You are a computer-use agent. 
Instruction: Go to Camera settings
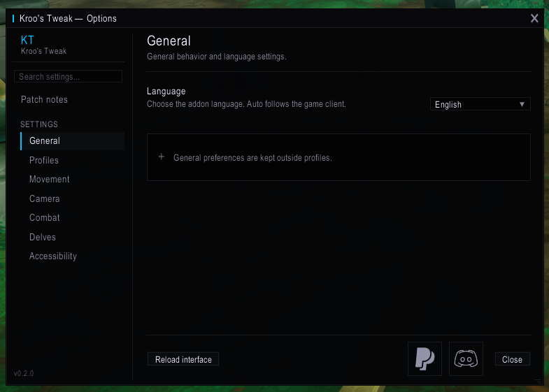[45, 198]
